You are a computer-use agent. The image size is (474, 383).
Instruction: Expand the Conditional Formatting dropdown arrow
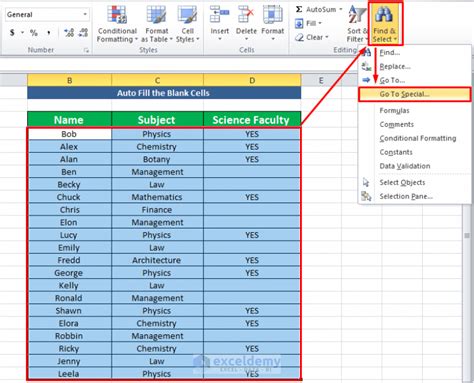(136, 39)
